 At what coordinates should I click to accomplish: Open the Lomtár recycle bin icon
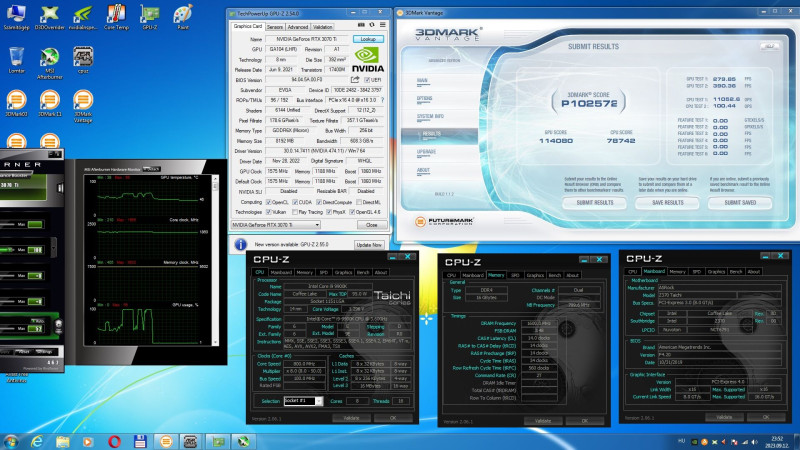click(16, 60)
